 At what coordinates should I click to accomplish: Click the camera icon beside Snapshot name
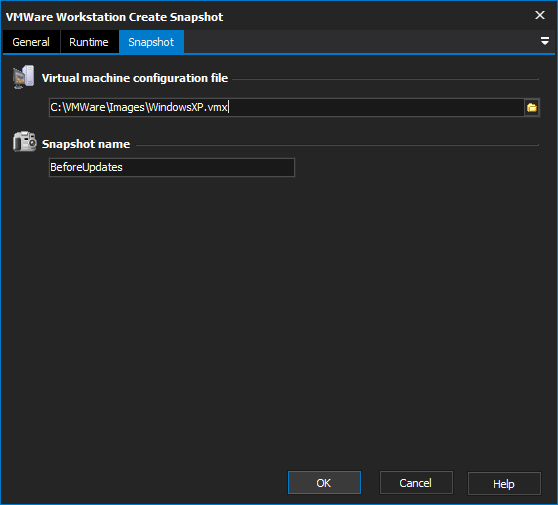[24, 142]
